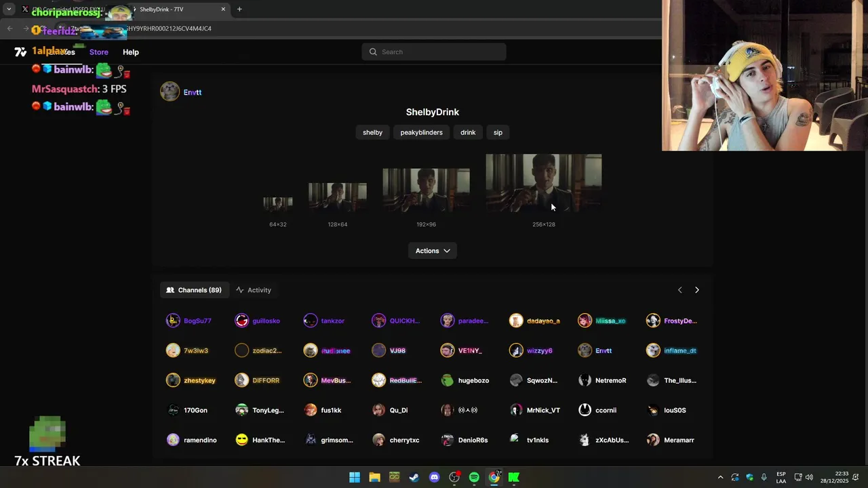Image resolution: width=868 pixels, height=488 pixels.
Task: Open Kick app from taskbar
Action: (x=514, y=477)
